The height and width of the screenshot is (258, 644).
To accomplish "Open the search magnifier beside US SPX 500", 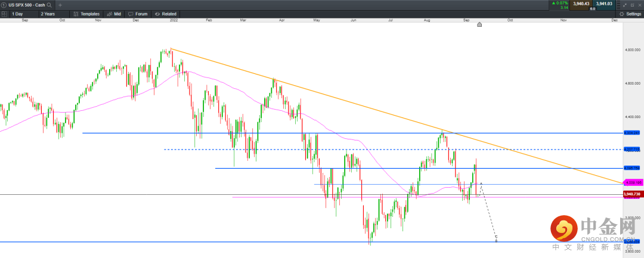I will pyautogui.click(x=49, y=5).
